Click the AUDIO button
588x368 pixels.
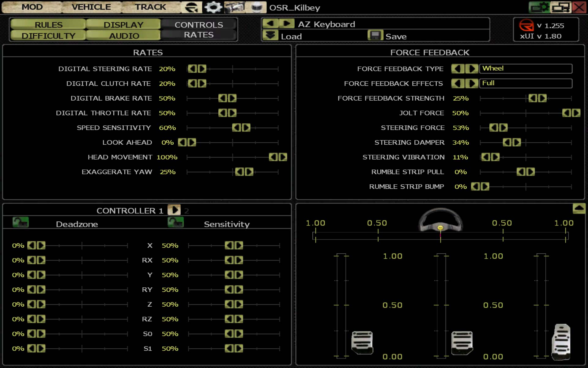click(x=124, y=36)
